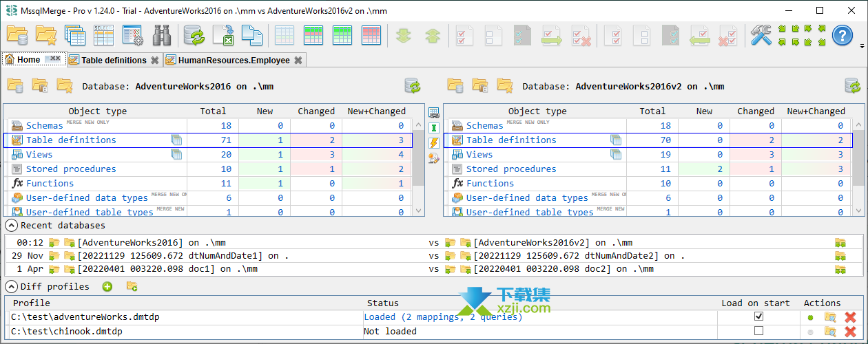The image size is (868, 344).
Task: Click the export to Excel icon
Action: [223, 35]
